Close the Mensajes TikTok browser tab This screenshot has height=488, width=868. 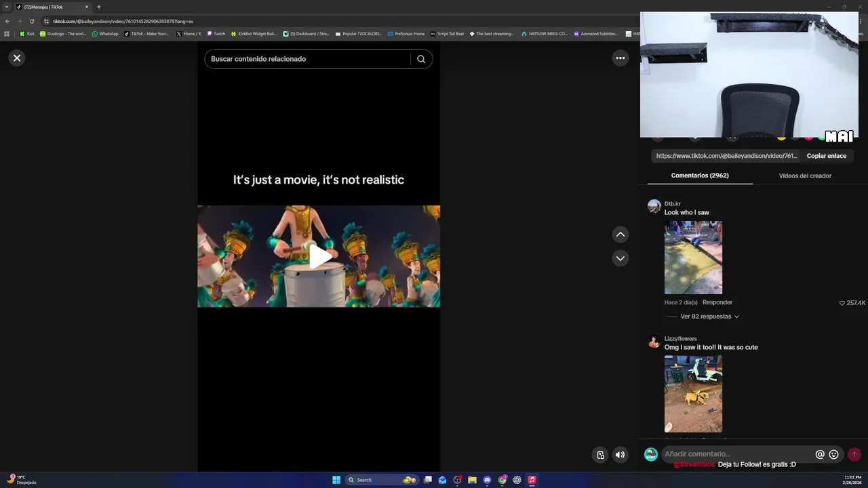87,7
